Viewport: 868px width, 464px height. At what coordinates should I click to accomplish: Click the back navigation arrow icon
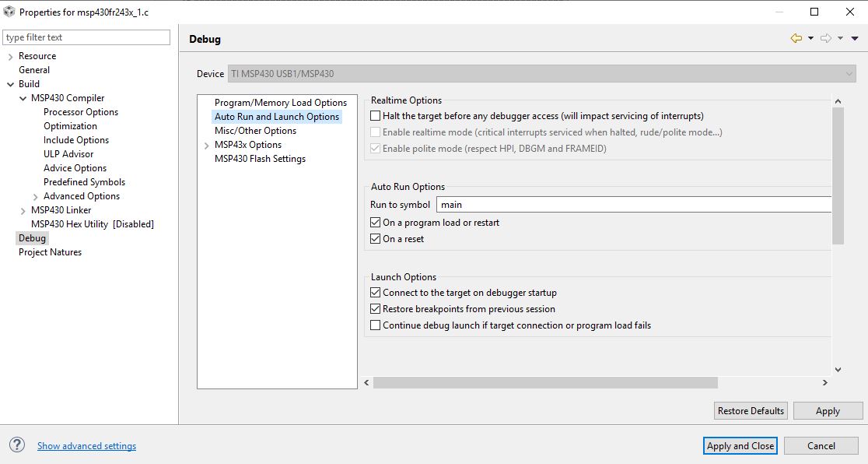[796, 38]
